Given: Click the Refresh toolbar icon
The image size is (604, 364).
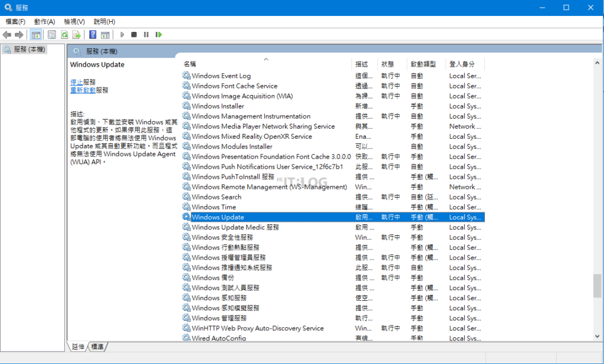Looking at the screenshot, I should (x=64, y=35).
